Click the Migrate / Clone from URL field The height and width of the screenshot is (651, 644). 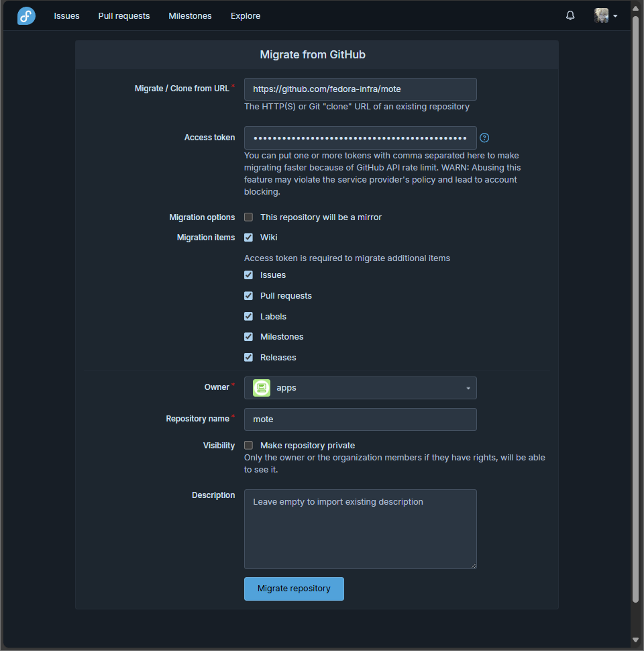tap(360, 89)
